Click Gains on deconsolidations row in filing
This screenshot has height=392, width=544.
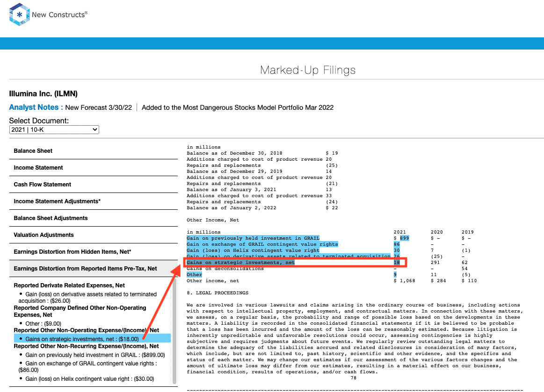click(225, 269)
